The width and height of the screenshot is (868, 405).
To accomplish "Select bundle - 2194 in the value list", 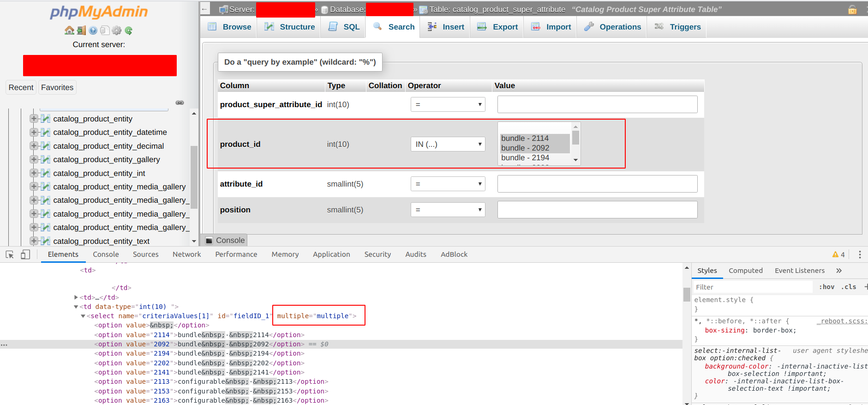I will [535, 157].
